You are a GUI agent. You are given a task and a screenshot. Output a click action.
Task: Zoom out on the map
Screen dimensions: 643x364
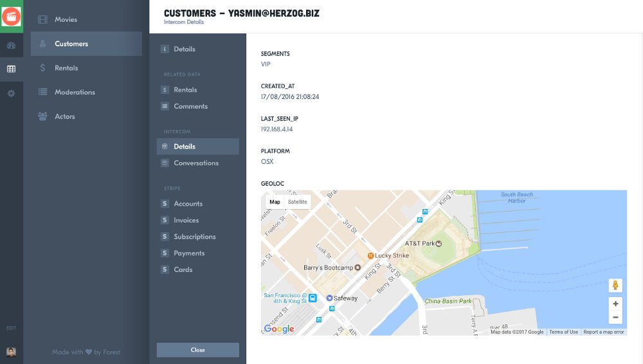[x=615, y=317]
